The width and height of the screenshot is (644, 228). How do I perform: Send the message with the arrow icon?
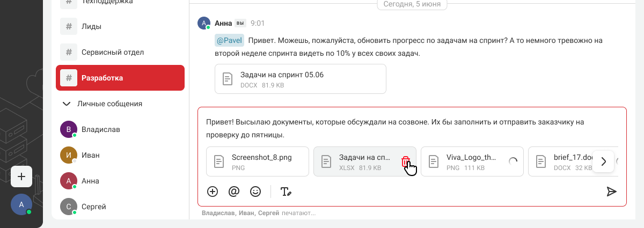(x=611, y=192)
